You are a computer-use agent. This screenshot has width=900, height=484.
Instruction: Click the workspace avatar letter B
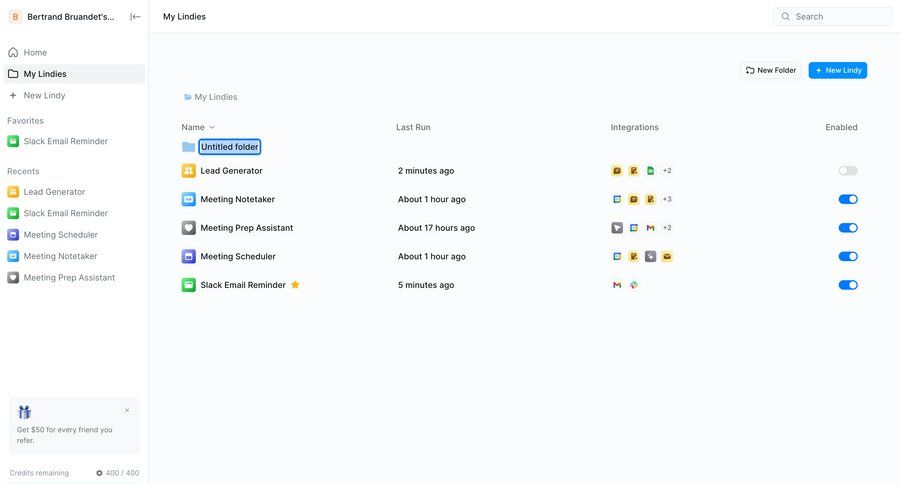(x=15, y=17)
